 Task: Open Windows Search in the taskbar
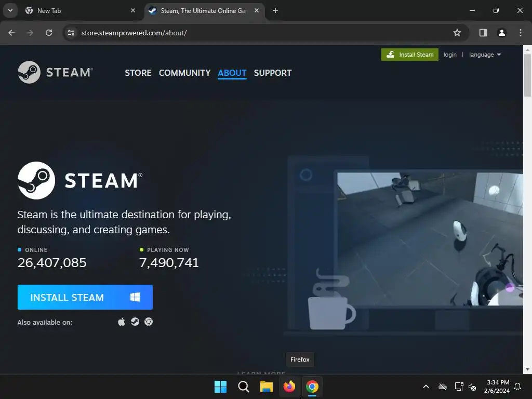[x=243, y=387]
